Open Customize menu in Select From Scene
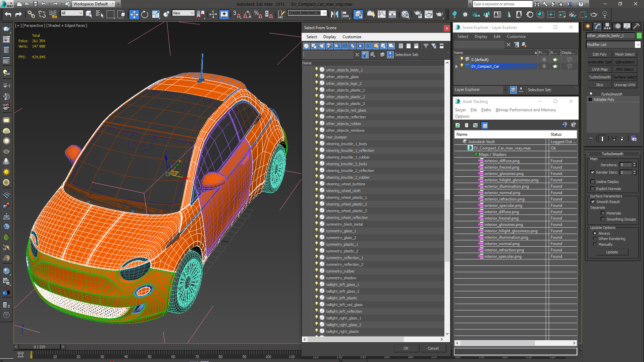The width and height of the screenshot is (644, 362). (352, 37)
